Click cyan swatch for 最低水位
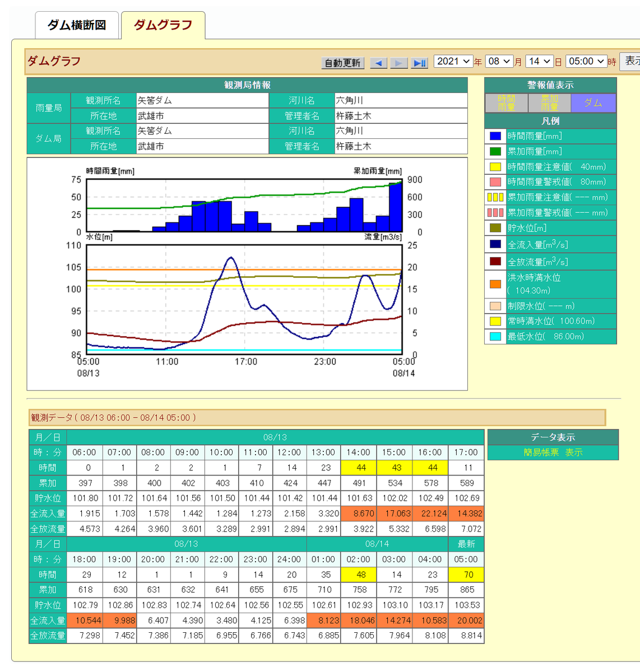 [495, 337]
